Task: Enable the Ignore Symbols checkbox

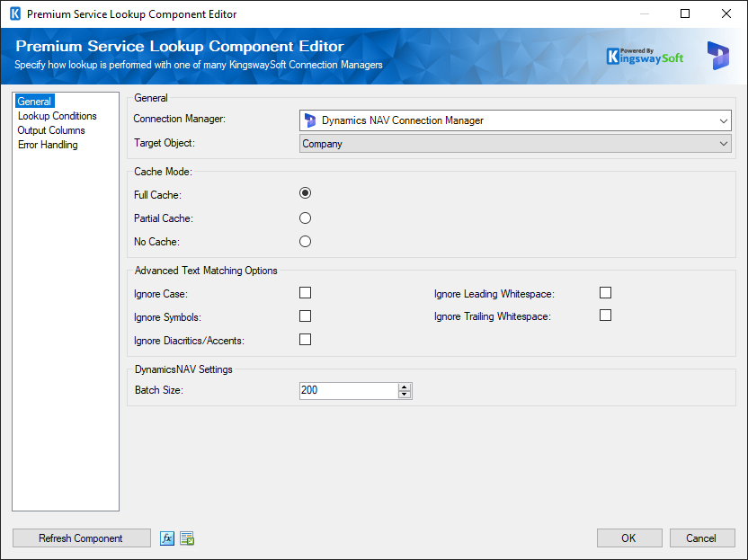Action: click(x=306, y=316)
